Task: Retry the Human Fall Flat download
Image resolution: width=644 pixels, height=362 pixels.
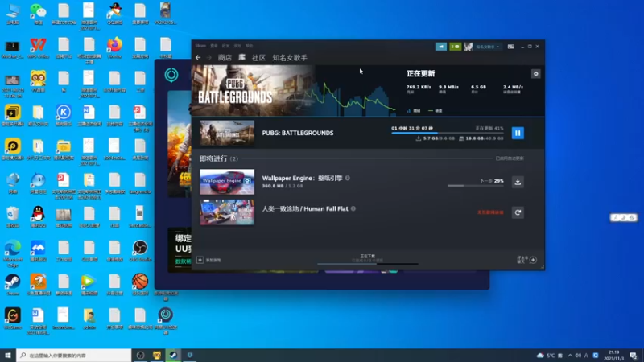Action: [518, 212]
